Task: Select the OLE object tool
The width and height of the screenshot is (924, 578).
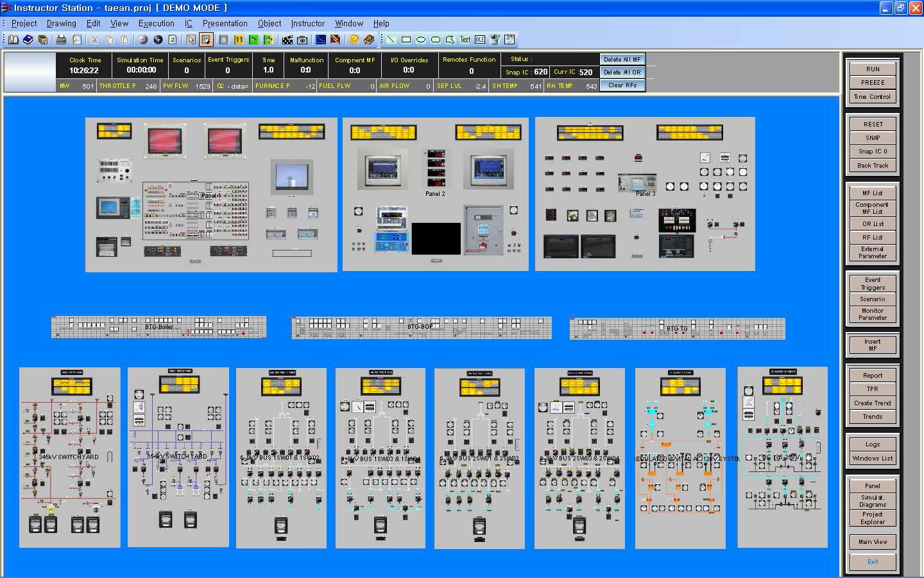Action: point(480,40)
